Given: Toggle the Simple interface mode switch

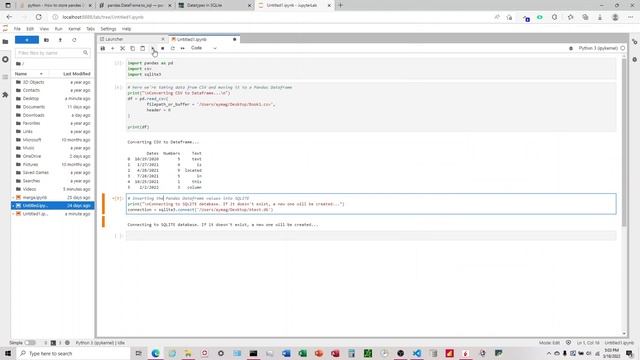Looking at the screenshot, I should (x=30, y=343).
